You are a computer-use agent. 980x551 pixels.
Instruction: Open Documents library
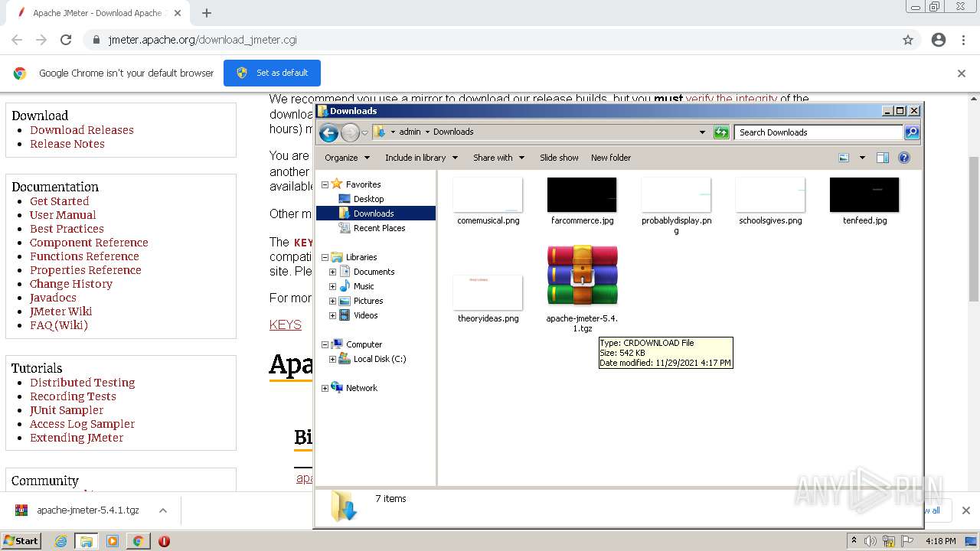pyautogui.click(x=374, y=272)
